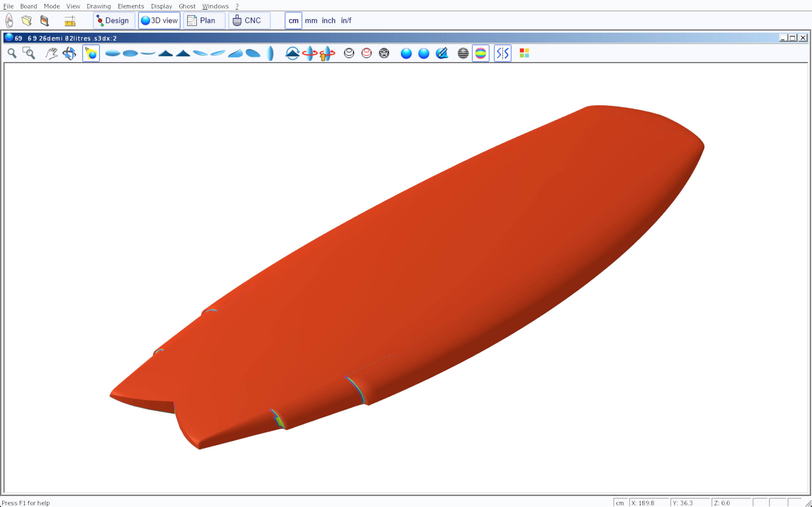Click the magnifier zoom tool
Viewport: 812px width, 507px height.
point(12,53)
